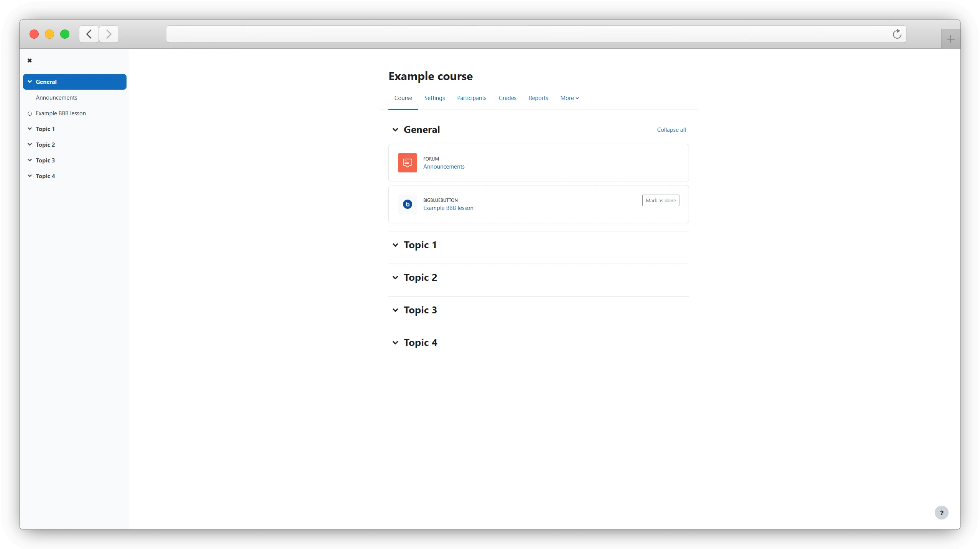Go to the Participants tab
980x549 pixels.
[x=471, y=98]
